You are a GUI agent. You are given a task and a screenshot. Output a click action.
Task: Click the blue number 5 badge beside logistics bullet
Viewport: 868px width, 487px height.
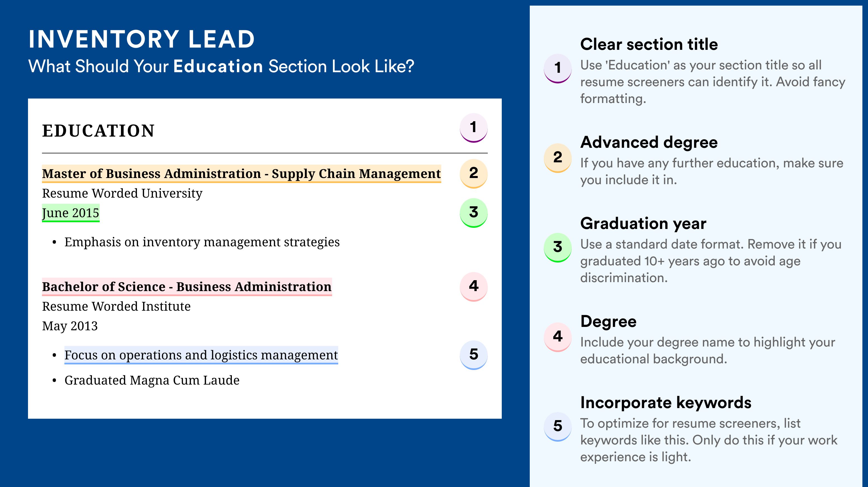(x=473, y=355)
